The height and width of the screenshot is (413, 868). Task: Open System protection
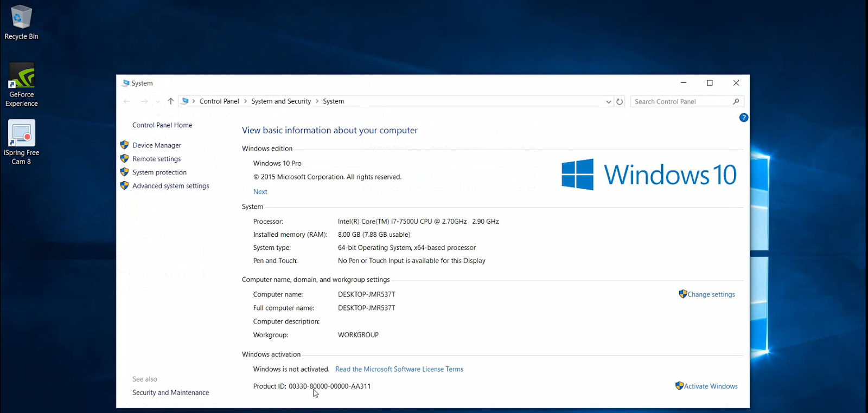tap(159, 172)
